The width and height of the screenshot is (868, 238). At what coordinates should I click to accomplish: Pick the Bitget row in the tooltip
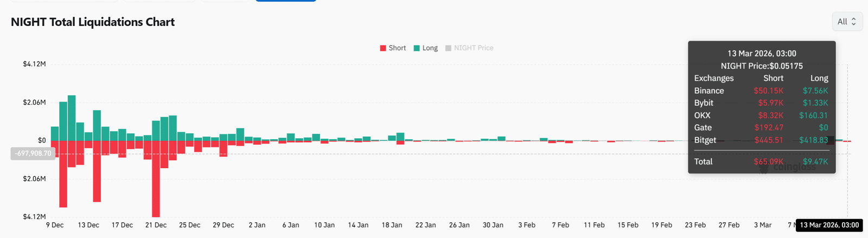point(761,140)
